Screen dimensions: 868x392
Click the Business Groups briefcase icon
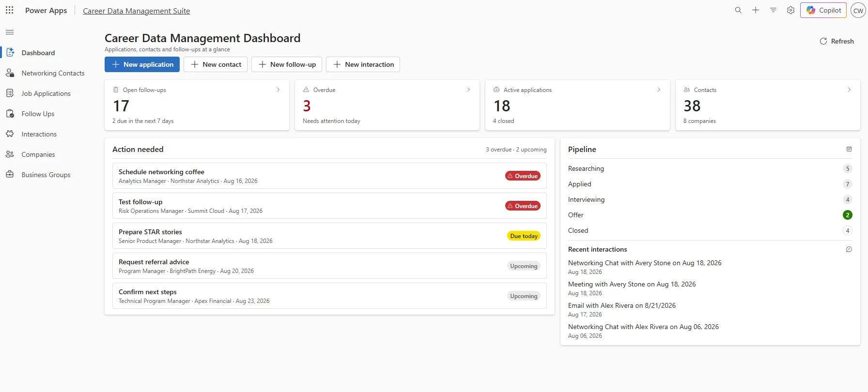point(10,174)
